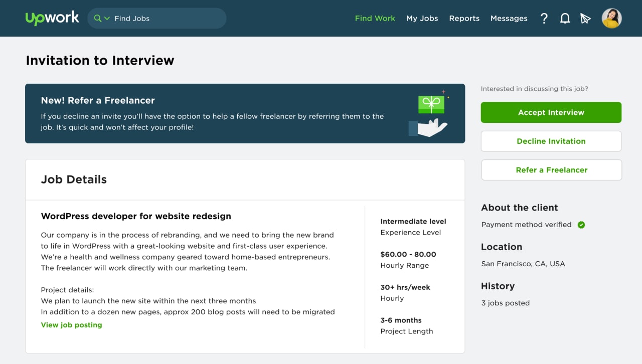Image resolution: width=642 pixels, height=364 pixels.
Task: Open the profile avatar menu
Action: pos(611,18)
